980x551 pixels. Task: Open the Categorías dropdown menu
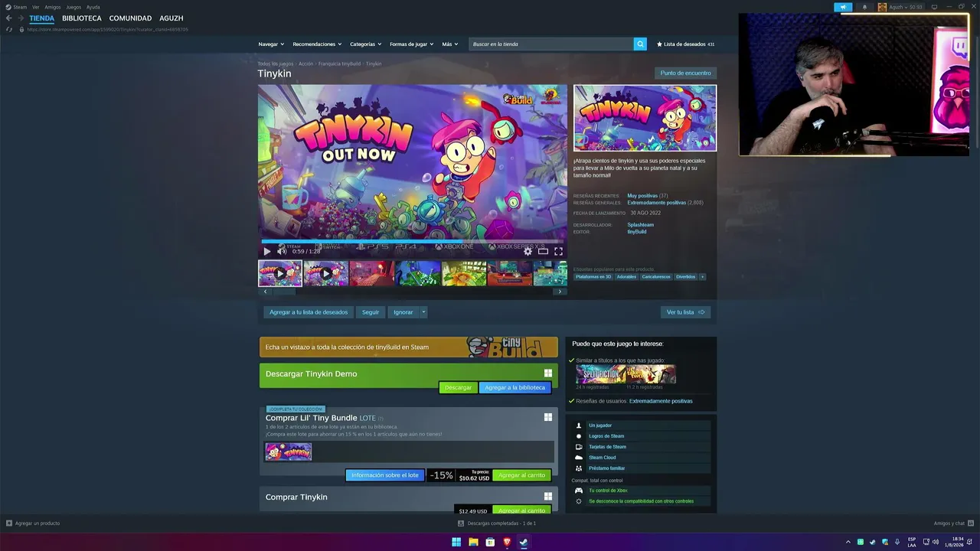[x=366, y=44]
